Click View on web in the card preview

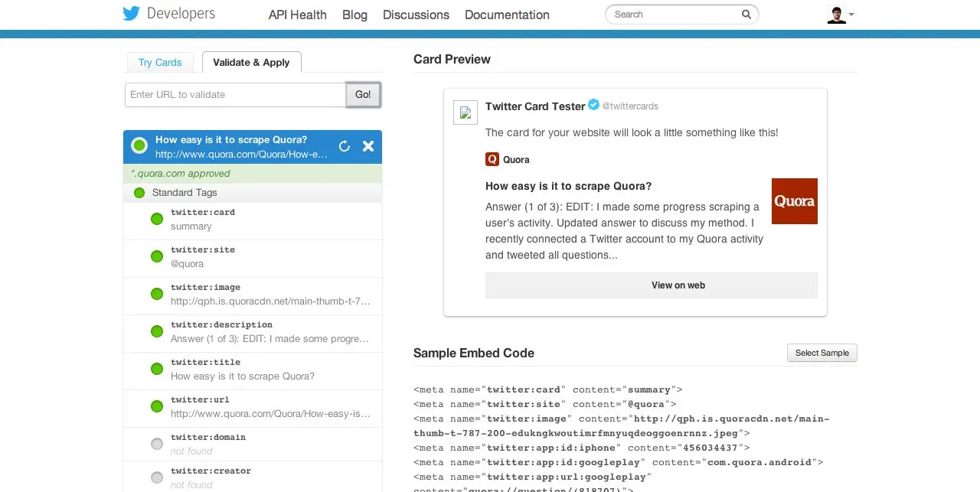coord(678,285)
